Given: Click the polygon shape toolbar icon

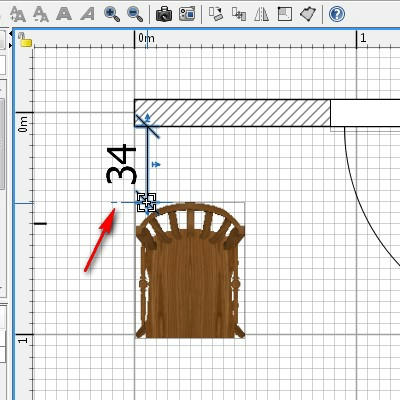Looking at the screenshot, I should click(x=308, y=14).
